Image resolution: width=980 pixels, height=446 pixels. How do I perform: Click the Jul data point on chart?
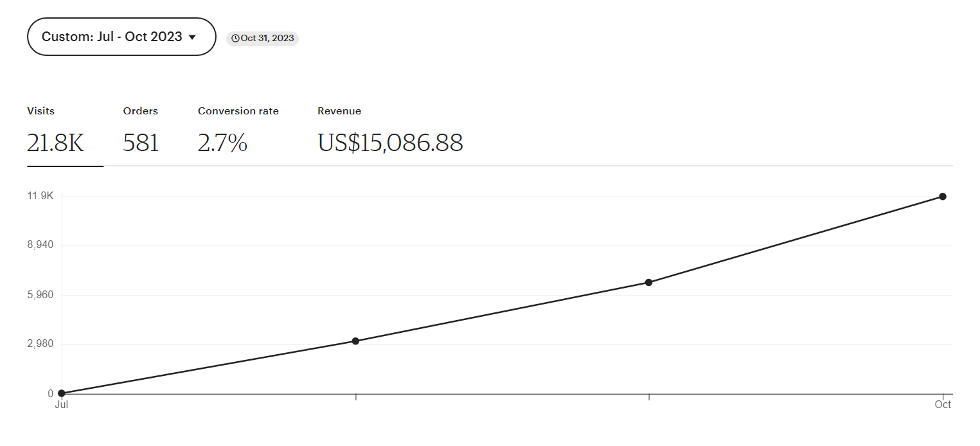[x=61, y=393]
